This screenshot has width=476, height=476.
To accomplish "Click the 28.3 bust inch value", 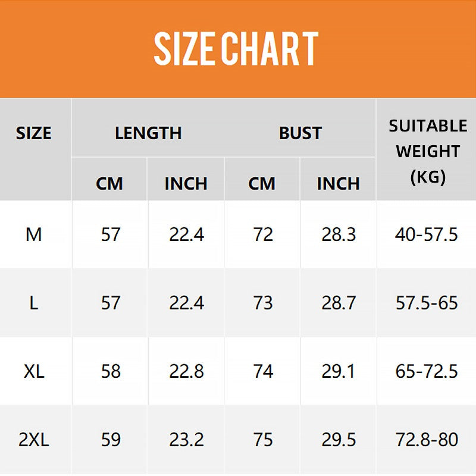I will tap(339, 234).
